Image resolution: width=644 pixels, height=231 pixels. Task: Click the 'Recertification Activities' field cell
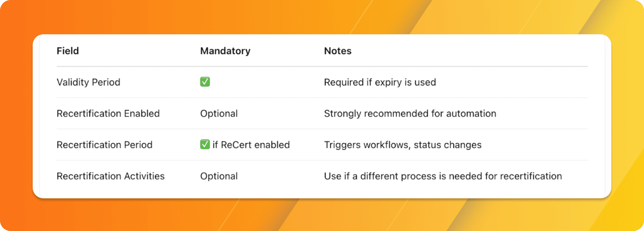(111, 176)
